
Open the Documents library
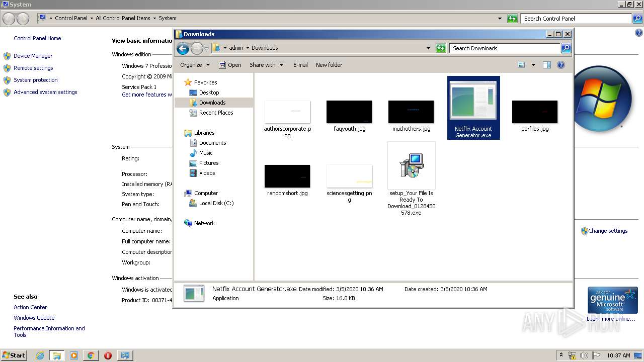pos(208,143)
